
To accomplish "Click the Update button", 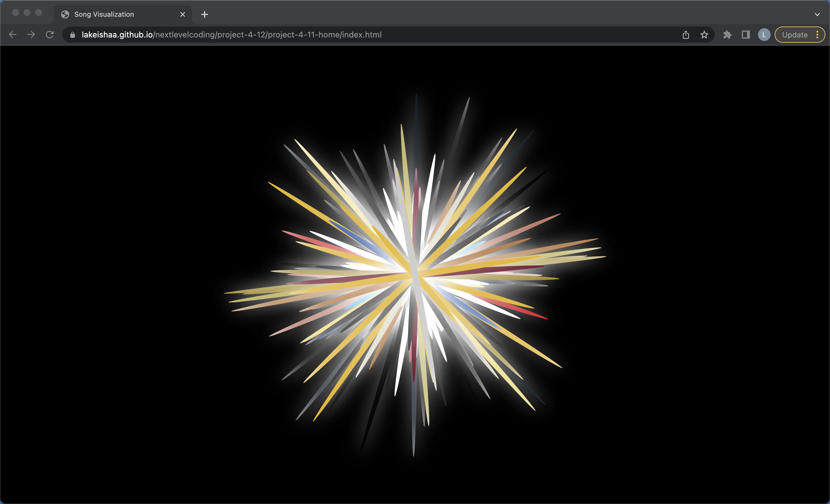I will coord(795,35).
